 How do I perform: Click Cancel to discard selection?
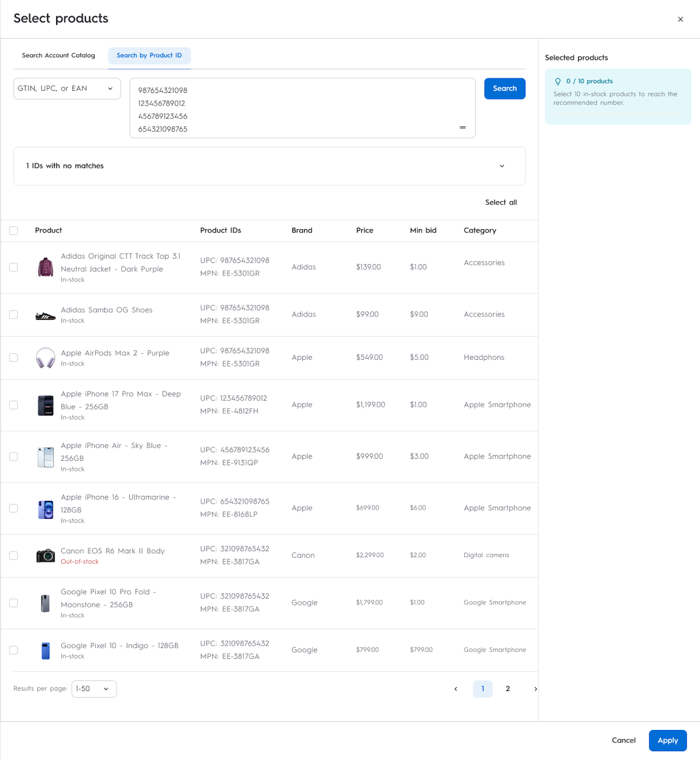(x=623, y=740)
